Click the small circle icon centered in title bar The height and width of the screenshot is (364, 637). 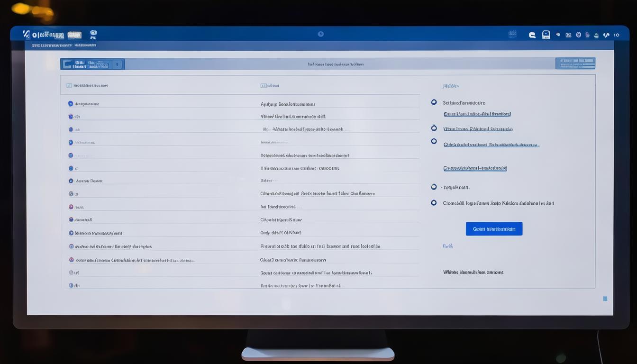click(321, 34)
